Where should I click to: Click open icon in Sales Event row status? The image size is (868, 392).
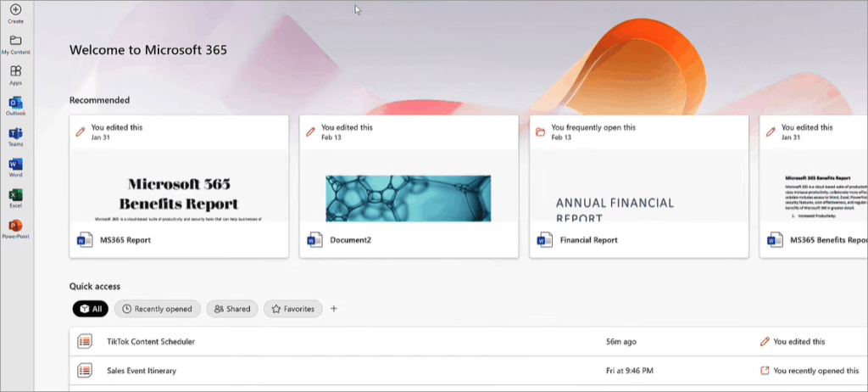(x=765, y=371)
